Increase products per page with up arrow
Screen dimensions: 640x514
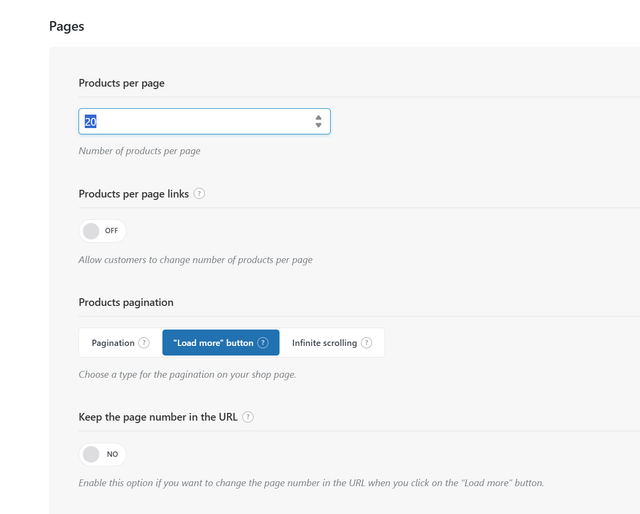tap(318, 118)
